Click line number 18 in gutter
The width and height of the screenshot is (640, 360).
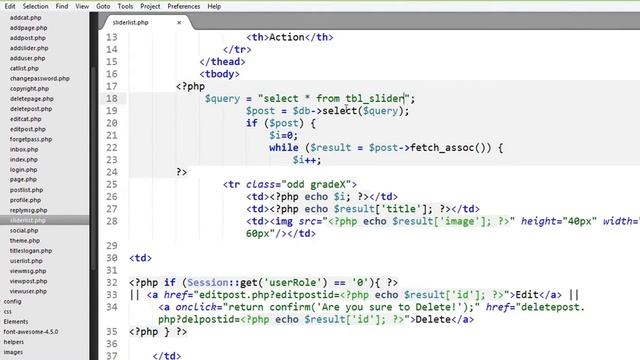112,98
